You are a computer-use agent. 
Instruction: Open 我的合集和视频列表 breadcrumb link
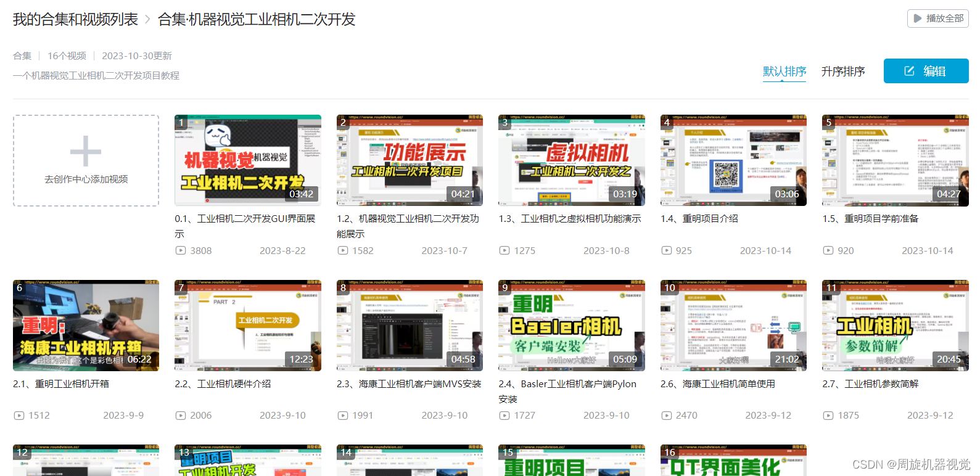75,19
